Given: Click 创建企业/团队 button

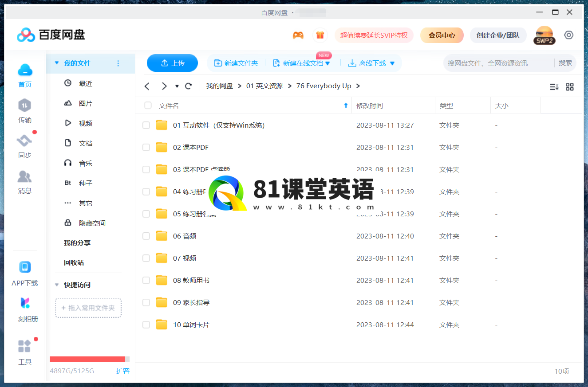Looking at the screenshot, I should pyautogui.click(x=498, y=35).
